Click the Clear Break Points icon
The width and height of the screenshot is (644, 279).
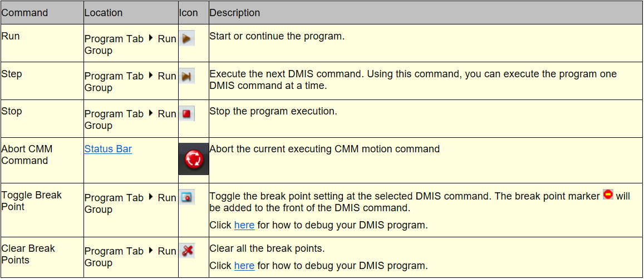[x=187, y=251]
